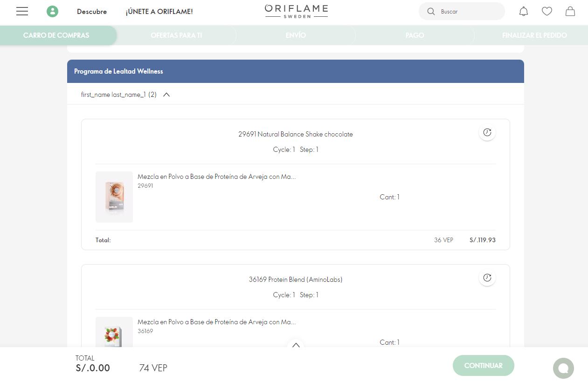
Task: Click the clock icon on Natural Balance Shake card
Action: point(487,132)
